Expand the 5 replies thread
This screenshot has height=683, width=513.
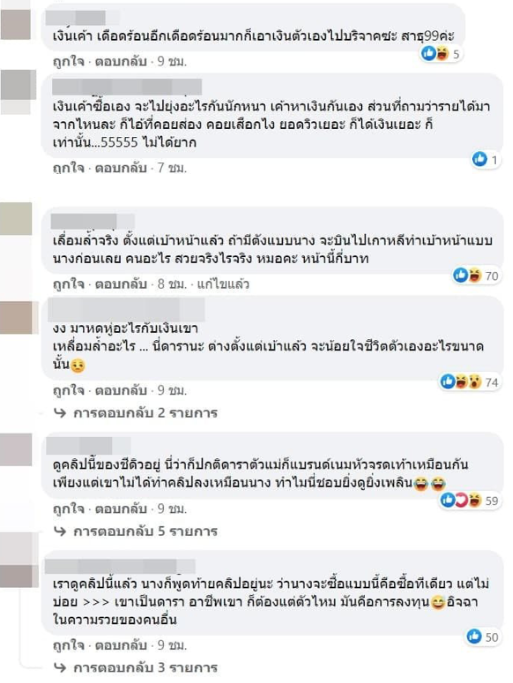pyautogui.click(x=145, y=531)
